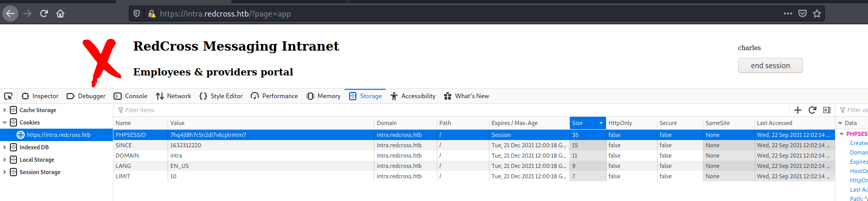
Task: Sort by the Last Accessed column header
Action: coord(794,123)
